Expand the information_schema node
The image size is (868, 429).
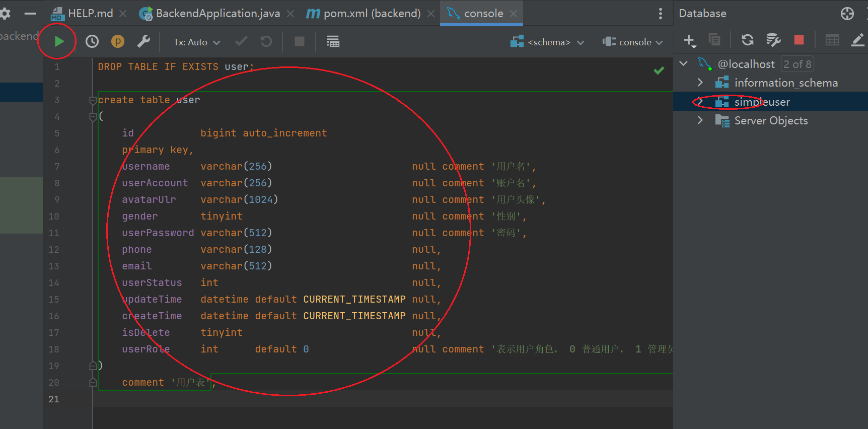[700, 82]
